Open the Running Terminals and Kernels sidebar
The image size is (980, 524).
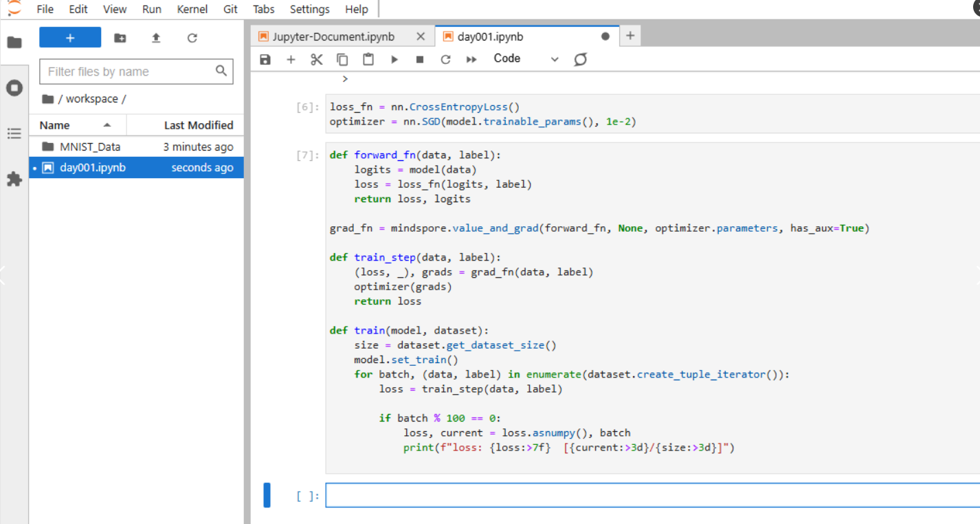click(x=14, y=88)
